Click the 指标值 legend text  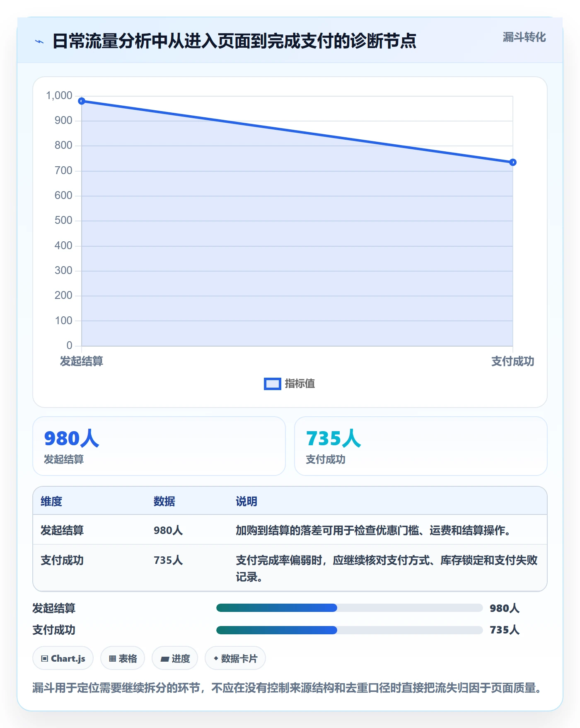click(x=300, y=384)
